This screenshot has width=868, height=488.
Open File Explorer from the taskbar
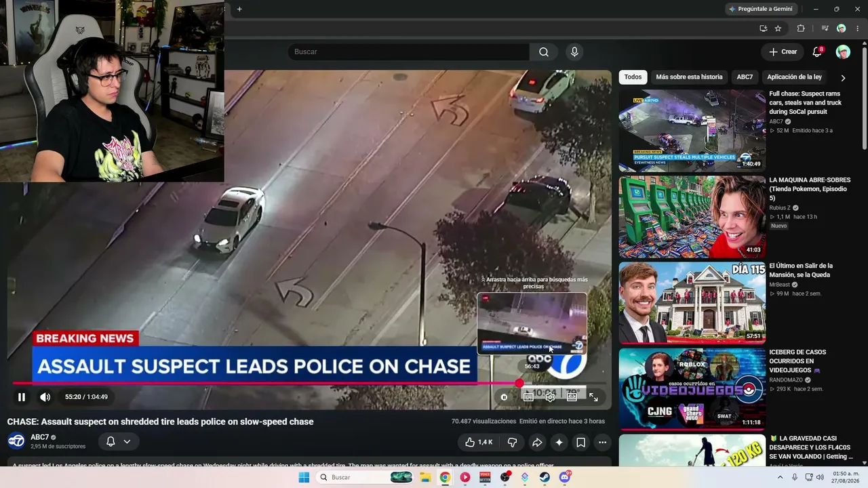tap(425, 477)
